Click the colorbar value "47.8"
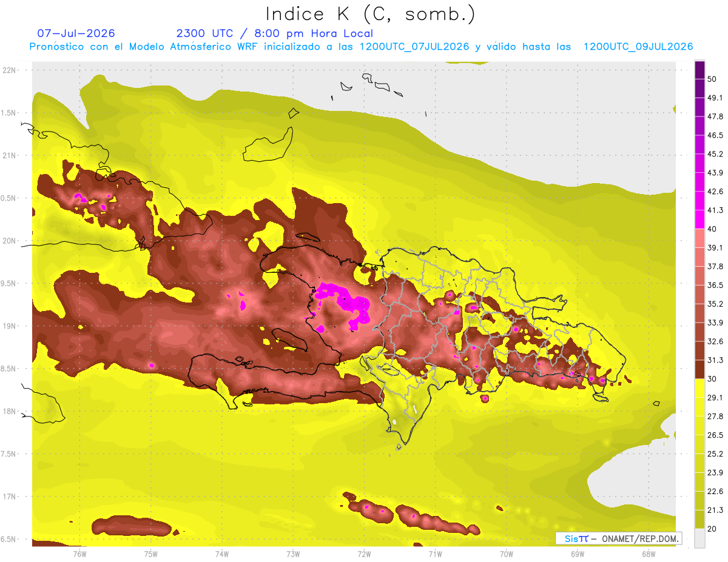The width and height of the screenshot is (728, 562). click(715, 117)
